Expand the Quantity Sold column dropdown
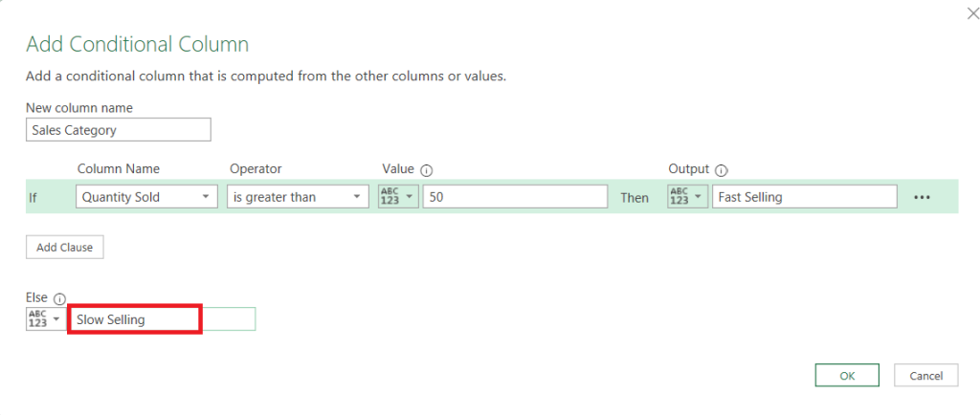 (x=207, y=197)
